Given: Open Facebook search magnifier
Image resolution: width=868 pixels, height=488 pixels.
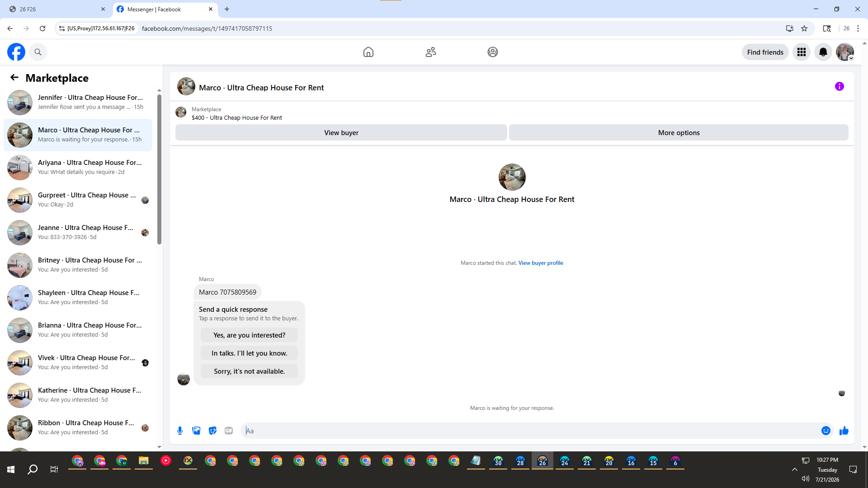Looking at the screenshot, I should [x=38, y=52].
